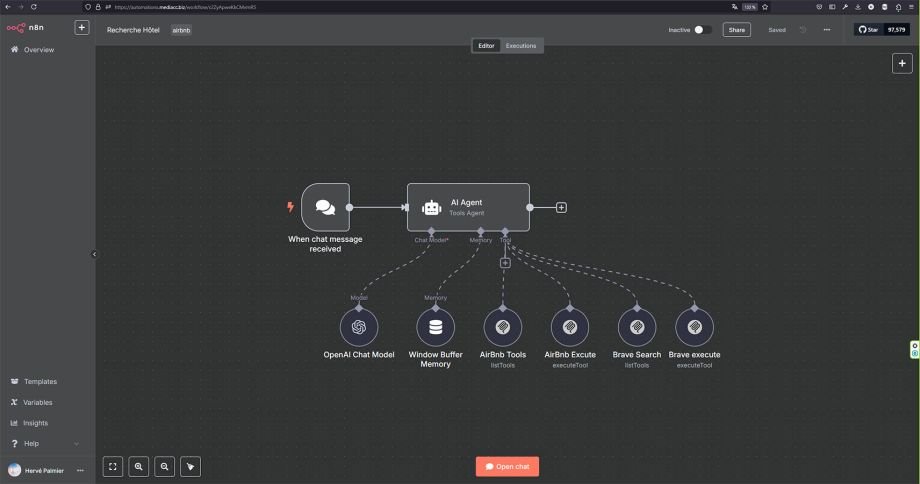The width and height of the screenshot is (920, 484).
Task: Select the AirBnb Excute node
Action: click(x=570, y=327)
